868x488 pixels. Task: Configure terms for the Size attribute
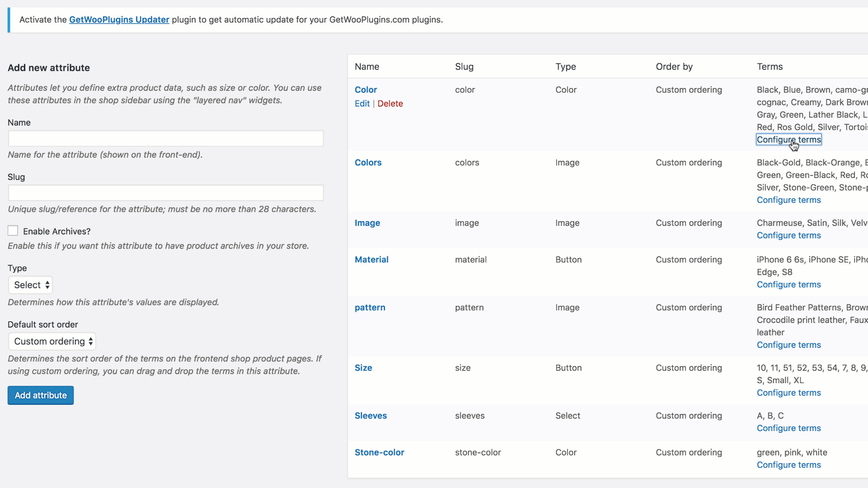click(x=788, y=393)
